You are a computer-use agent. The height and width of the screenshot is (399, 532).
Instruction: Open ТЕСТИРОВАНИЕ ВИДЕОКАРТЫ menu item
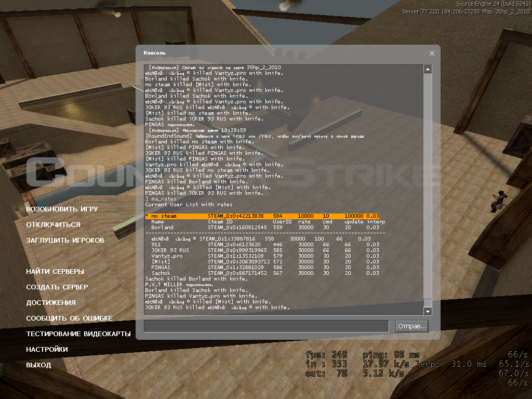[78, 334]
